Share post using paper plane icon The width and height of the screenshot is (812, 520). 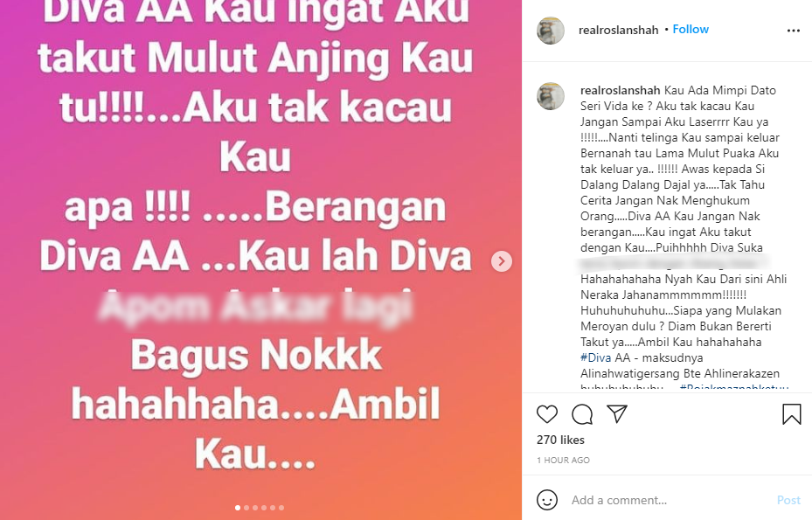tap(617, 414)
